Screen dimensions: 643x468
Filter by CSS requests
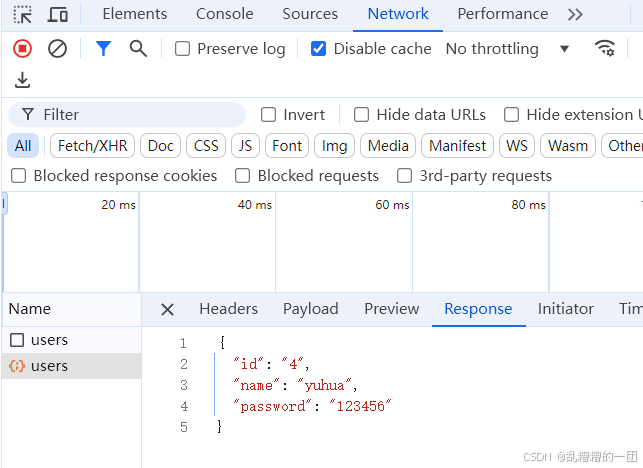click(x=206, y=146)
